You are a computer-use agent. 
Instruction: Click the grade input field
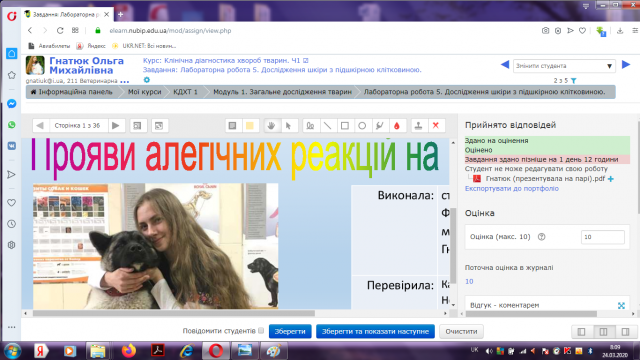click(x=602, y=237)
